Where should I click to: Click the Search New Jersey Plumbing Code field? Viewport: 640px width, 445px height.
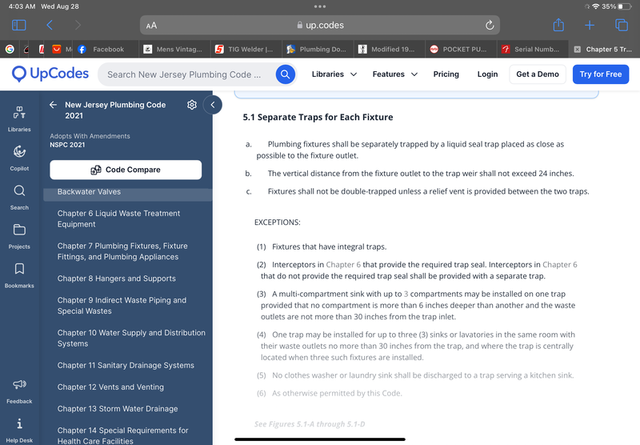(x=186, y=74)
